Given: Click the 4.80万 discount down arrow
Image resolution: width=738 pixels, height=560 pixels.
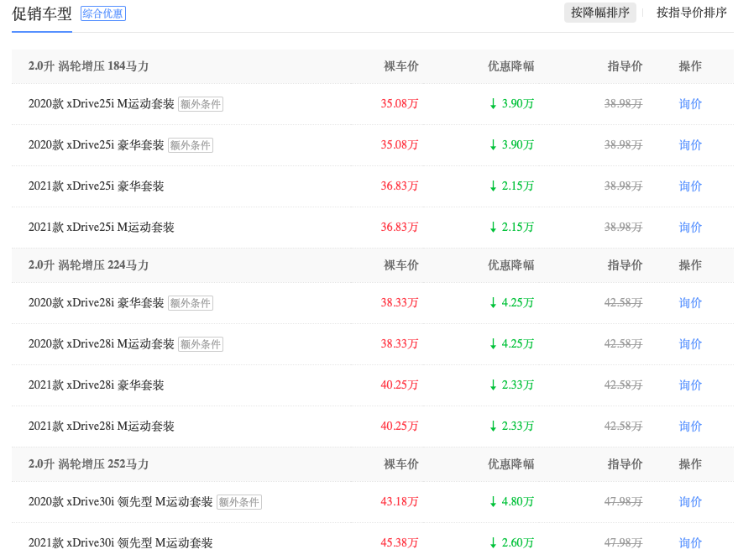Looking at the screenshot, I should point(494,502).
